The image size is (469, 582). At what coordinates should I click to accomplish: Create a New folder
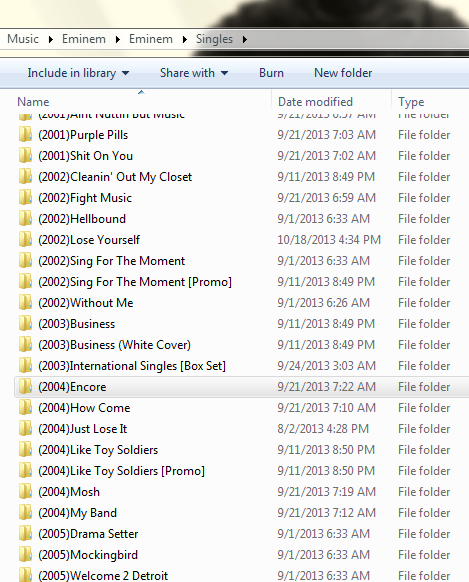[343, 73]
